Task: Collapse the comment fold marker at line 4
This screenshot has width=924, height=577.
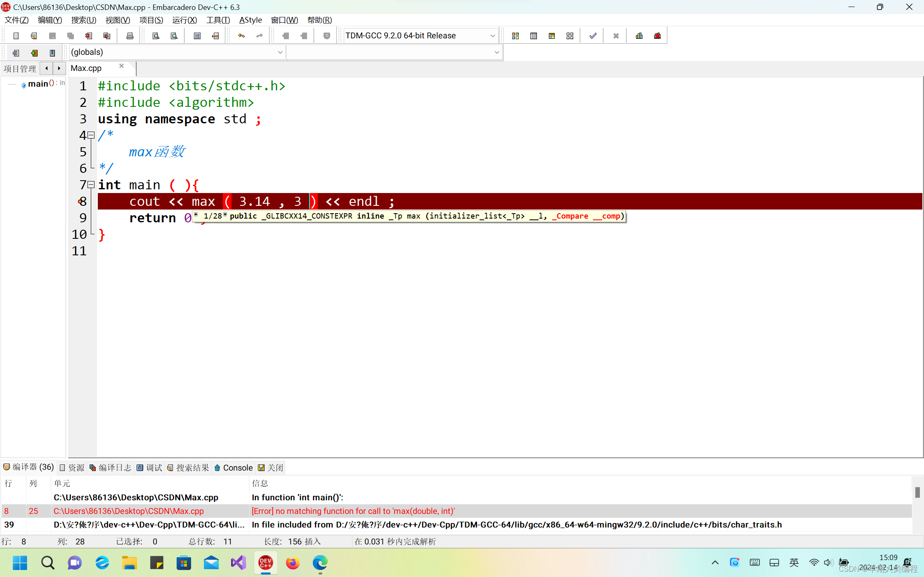Action: 91,135
